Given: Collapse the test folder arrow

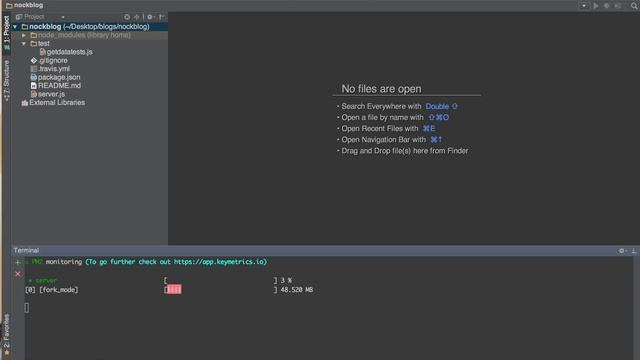Looking at the screenshot, I should 24,44.
